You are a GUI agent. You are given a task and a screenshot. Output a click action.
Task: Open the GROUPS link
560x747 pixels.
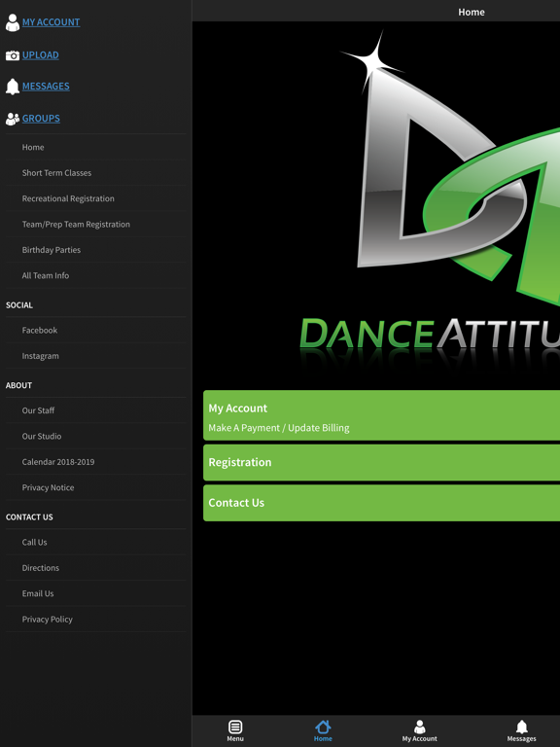coord(41,118)
